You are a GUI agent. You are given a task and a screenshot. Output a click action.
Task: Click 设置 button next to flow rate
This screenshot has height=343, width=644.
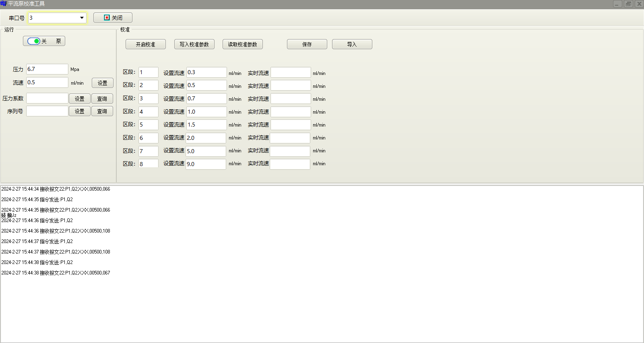(102, 83)
